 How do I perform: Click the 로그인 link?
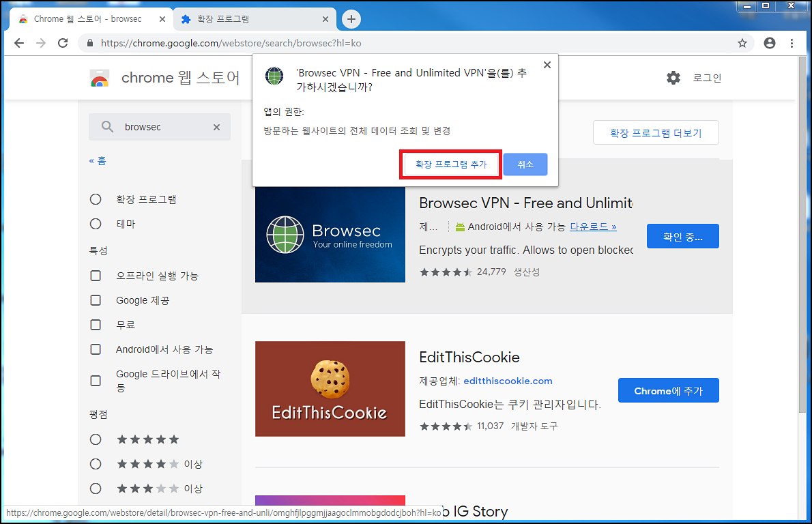pyautogui.click(x=707, y=78)
